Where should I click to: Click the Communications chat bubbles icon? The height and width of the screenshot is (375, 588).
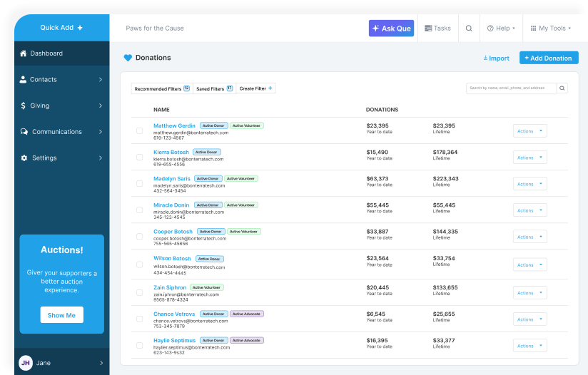pos(24,132)
